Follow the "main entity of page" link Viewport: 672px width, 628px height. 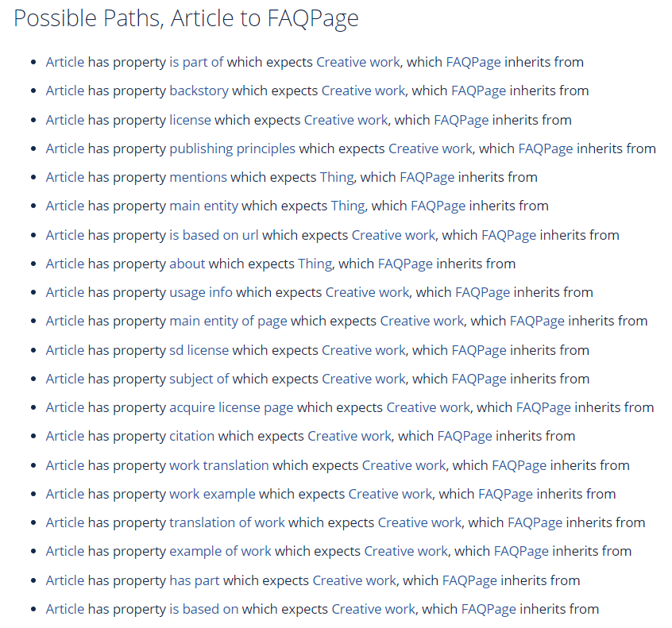(228, 322)
